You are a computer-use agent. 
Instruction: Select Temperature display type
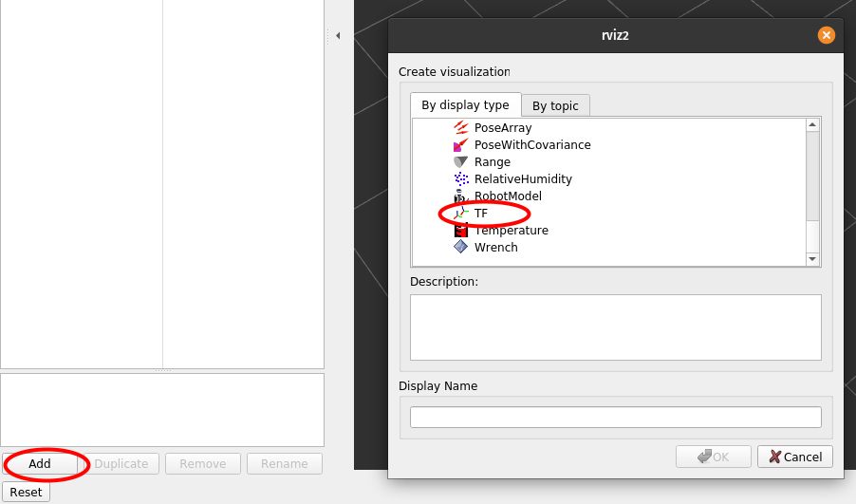coord(511,230)
